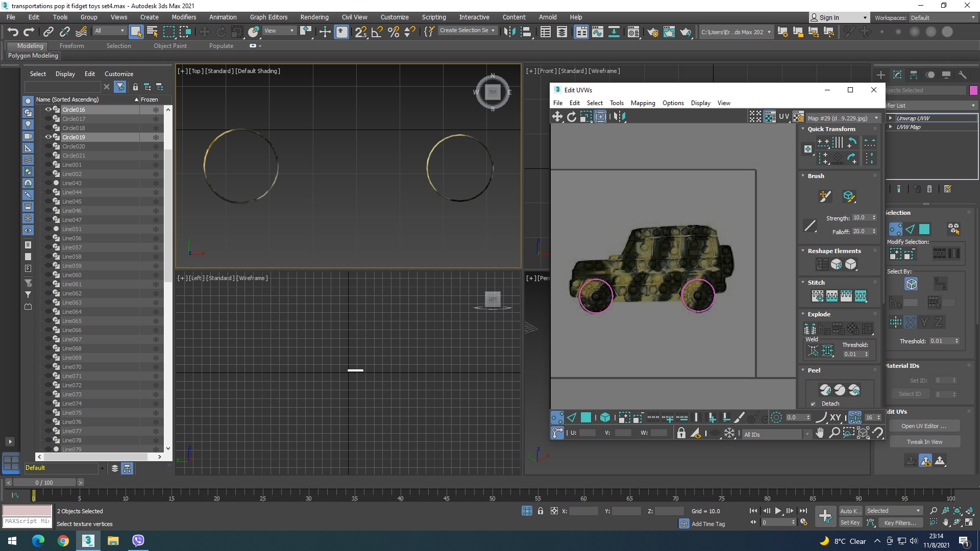Click the Mirror icon in Edit UVWs toolbar
980x551 pixels.
click(620, 117)
